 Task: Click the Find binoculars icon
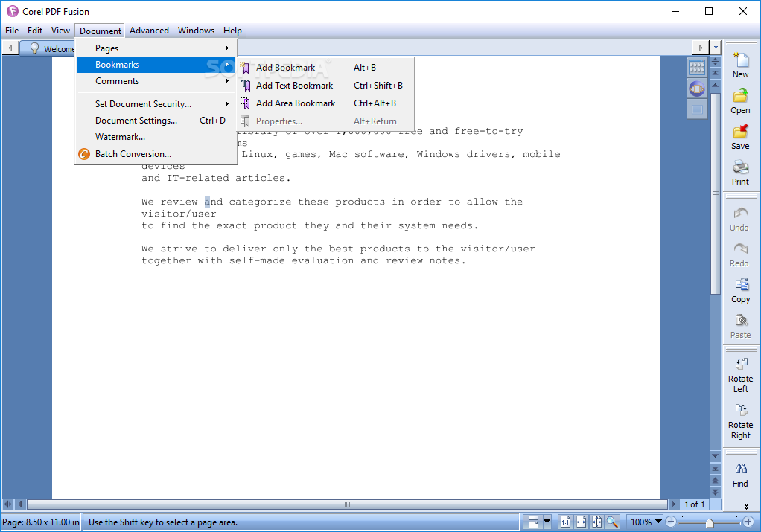coord(741,469)
